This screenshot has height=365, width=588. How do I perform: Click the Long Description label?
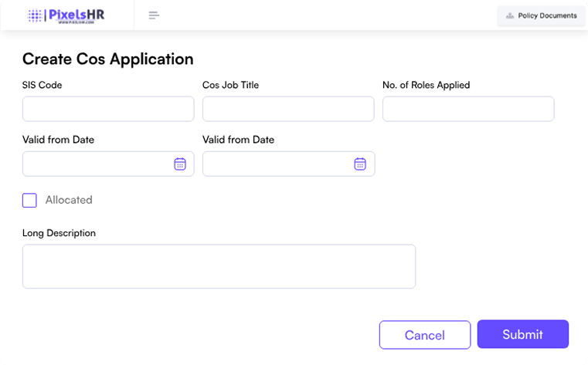point(59,233)
